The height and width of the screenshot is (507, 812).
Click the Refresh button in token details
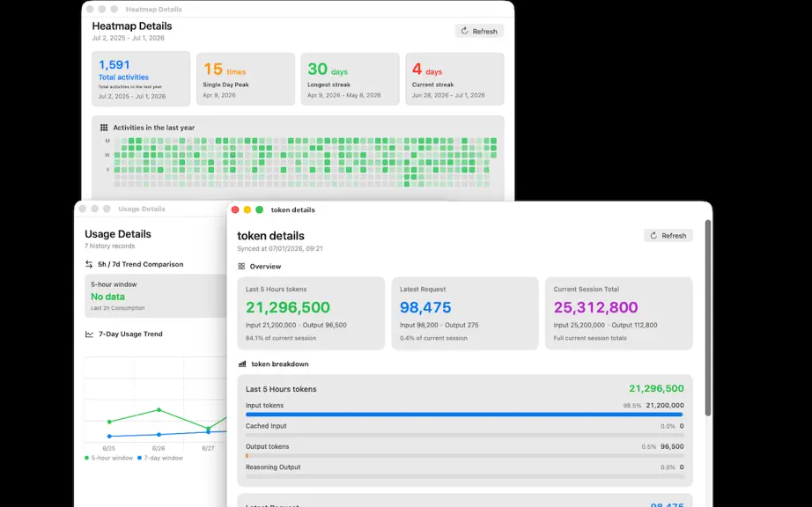[x=668, y=235]
